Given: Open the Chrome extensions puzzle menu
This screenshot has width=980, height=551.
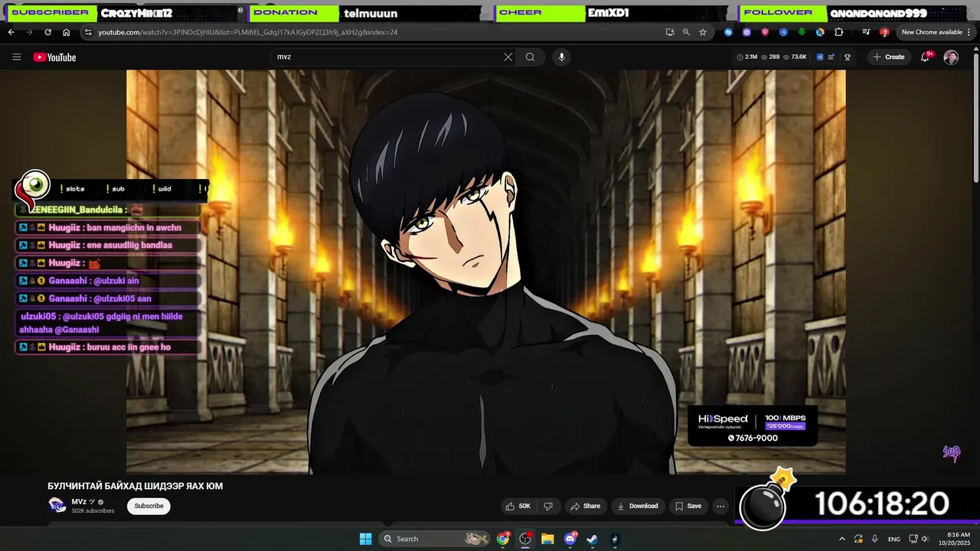Looking at the screenshot, I should click(x=838, y=32).
